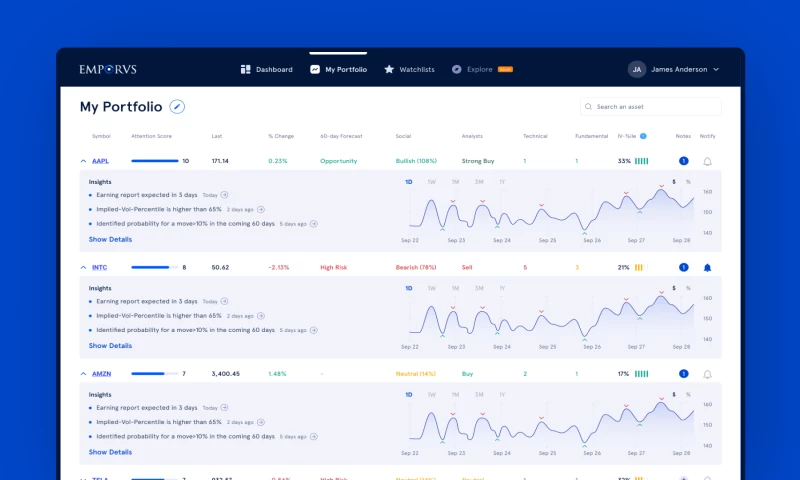Click the IV-%ile info icon
Image resolution: width=800 pixels, height=480 pixels.
pos(643,136)
